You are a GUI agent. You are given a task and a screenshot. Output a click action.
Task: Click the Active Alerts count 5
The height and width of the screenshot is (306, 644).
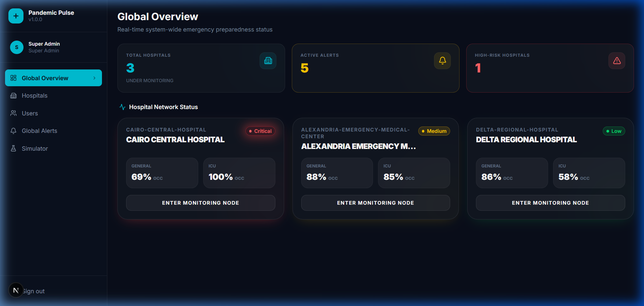click(x=305, y=68)
